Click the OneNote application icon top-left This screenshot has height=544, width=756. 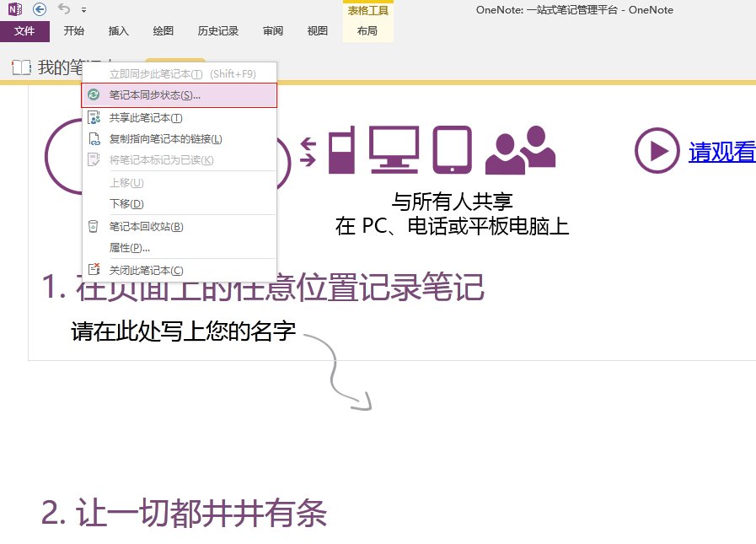[x=13, y=9]
